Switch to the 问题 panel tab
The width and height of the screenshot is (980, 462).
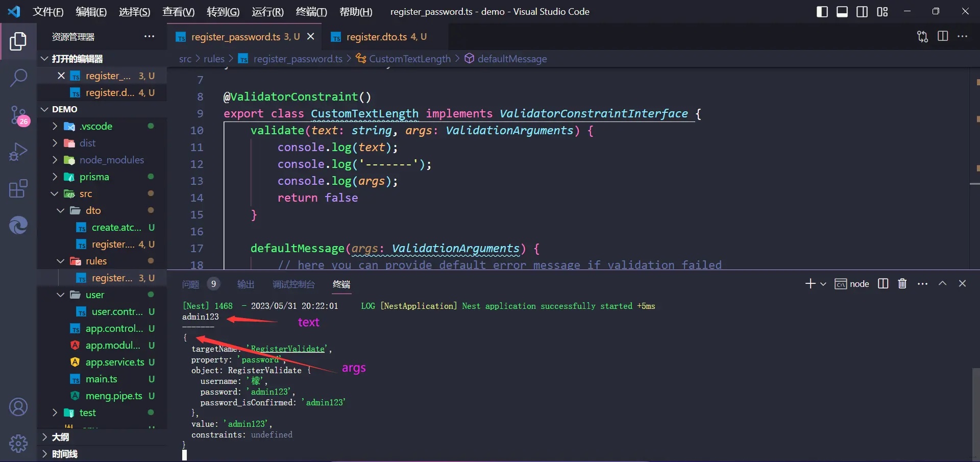(191, 284)
